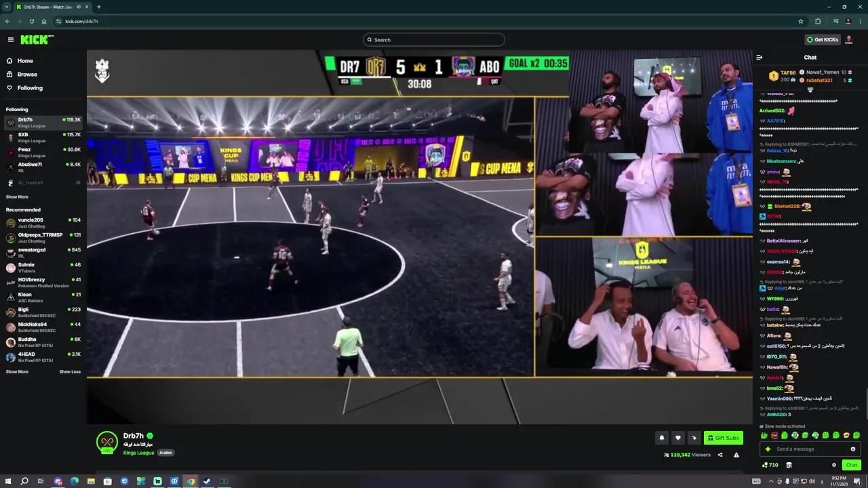Open Chrome tab search dropdown
The image size is (868, 488).
[7, 7]
